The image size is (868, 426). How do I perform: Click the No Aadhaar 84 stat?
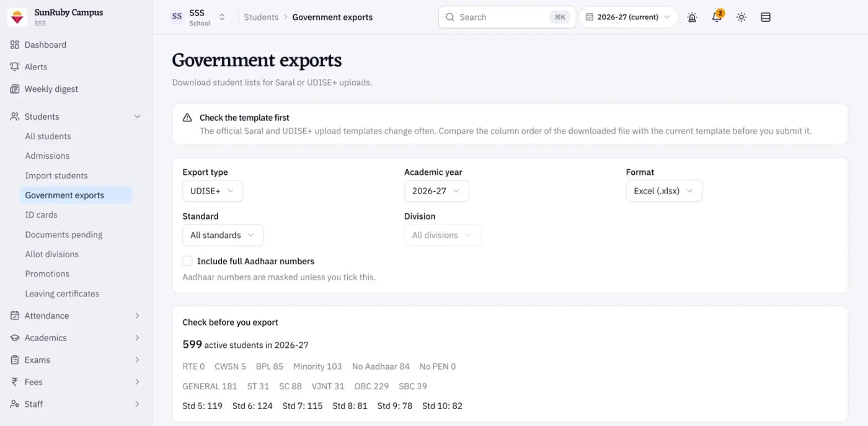pos(381,366)
